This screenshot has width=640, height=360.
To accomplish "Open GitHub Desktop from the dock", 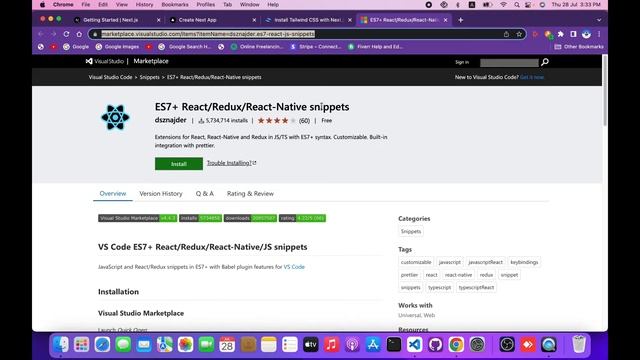I will [436, 344].
